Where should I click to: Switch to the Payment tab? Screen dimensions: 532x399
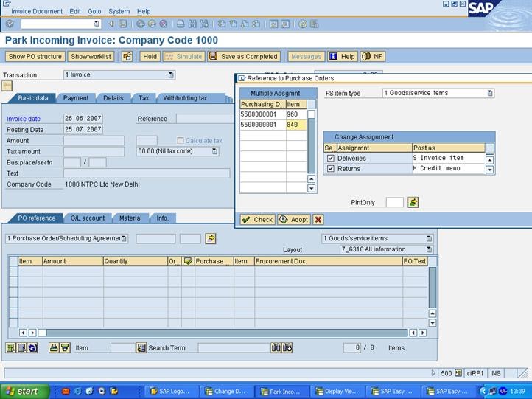[x=76, y=98]
